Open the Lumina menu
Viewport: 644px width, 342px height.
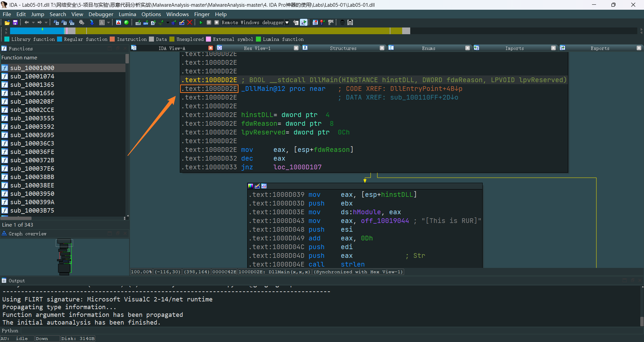click(x=127, y=14)
